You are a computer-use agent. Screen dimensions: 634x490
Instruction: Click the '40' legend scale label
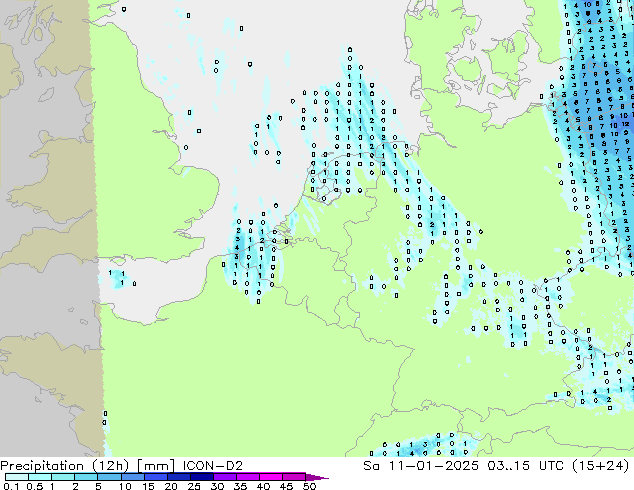point(263,486)
